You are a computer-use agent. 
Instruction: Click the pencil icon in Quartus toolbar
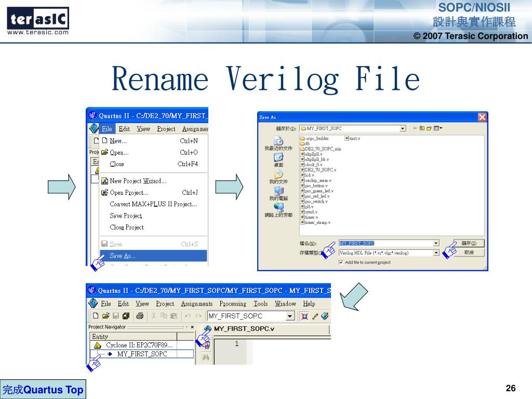tap(315, 316)
